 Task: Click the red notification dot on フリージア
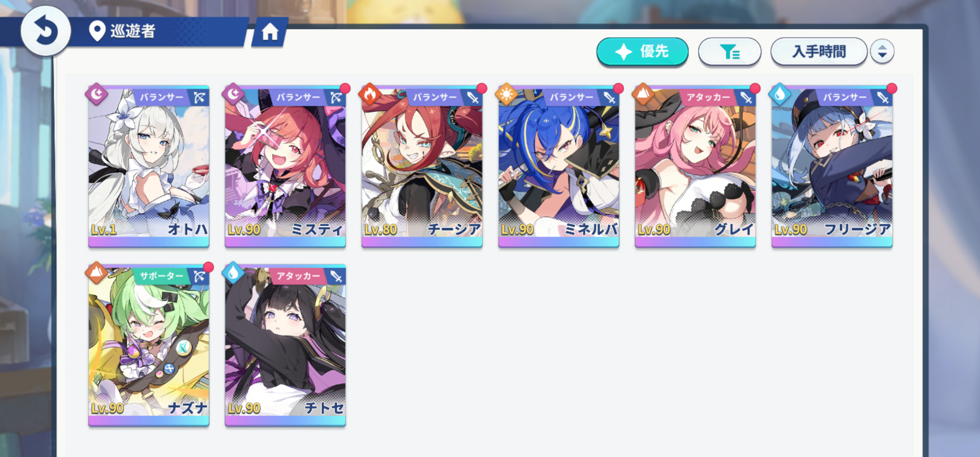click(891, 89)
